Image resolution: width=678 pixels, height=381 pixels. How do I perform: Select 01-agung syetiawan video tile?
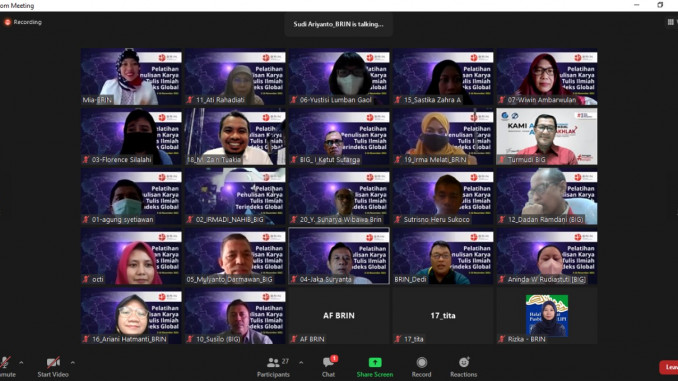pos(131,196)
